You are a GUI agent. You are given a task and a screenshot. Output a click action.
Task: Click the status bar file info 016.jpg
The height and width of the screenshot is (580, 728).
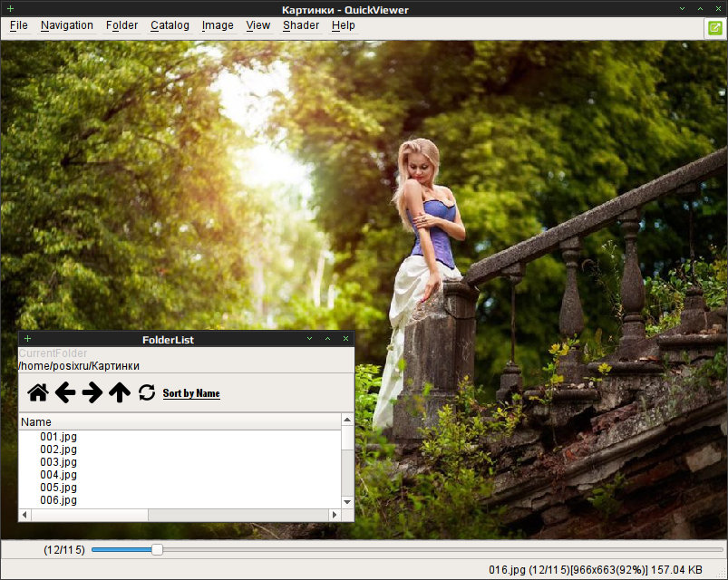tap(596, 570)
